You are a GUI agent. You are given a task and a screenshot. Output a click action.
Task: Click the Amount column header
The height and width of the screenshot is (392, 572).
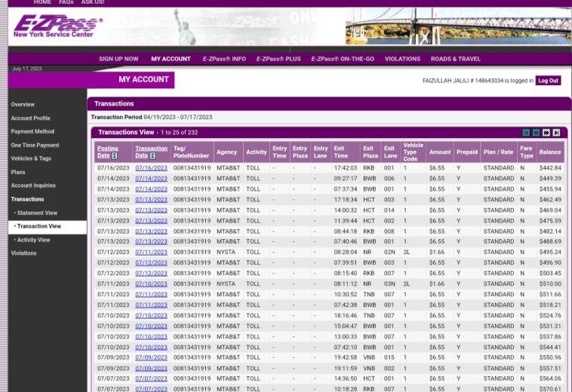(x=440, y=152)
